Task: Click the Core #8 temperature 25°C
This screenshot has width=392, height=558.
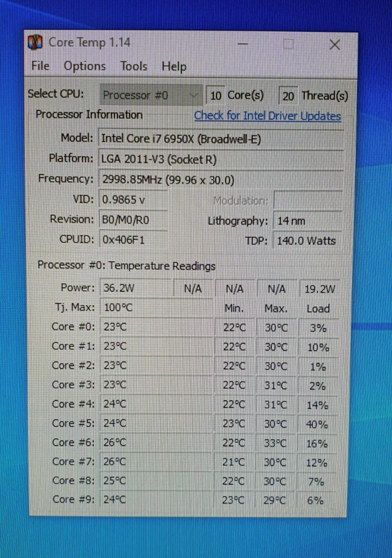Action: coord(155,481)
